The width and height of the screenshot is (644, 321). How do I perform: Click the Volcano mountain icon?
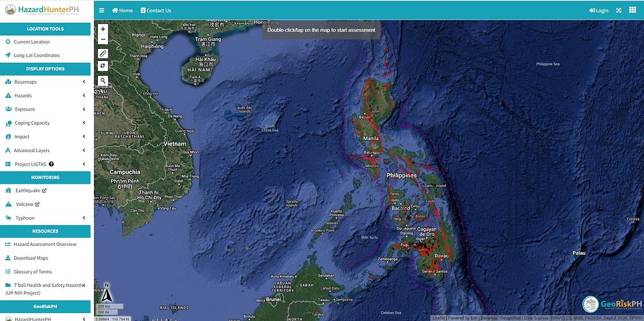pos(8,204)
